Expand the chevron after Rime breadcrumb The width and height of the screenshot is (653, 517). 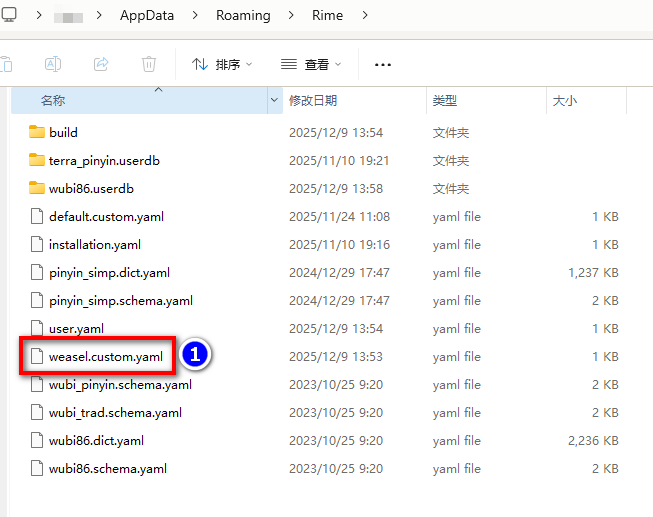pyautogui.click(x=365, y=15)
